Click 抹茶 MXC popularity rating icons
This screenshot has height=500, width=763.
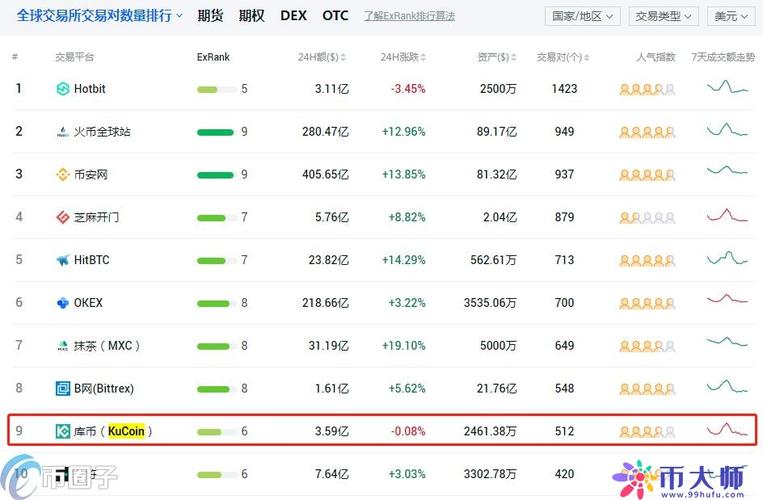(x=647, y=346)
